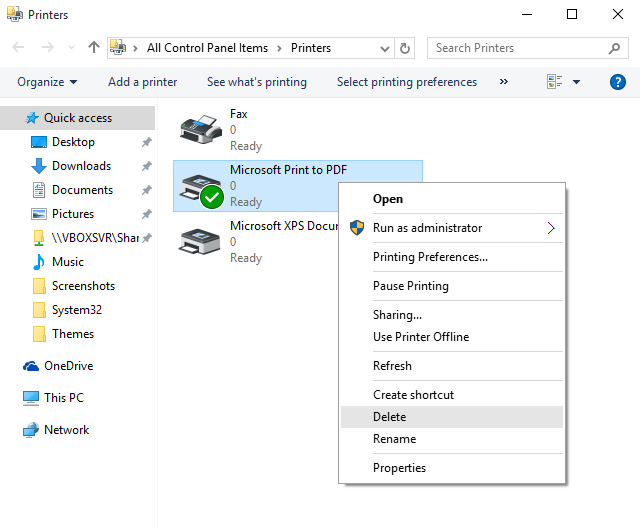The height and width of the screenshot is (528, 640).
Task: Click Select printing preferences in toolbar
Action: pos(407,82)
